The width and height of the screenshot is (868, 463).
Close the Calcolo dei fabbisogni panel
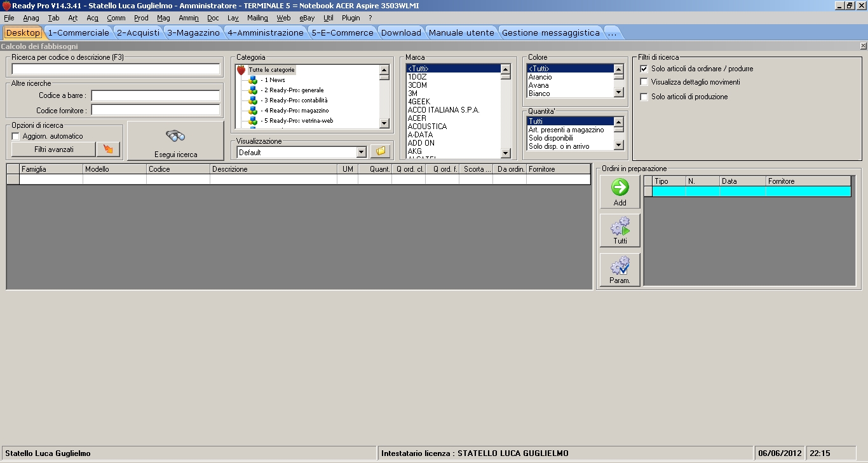pyautogui.click(x=862, y=46)
